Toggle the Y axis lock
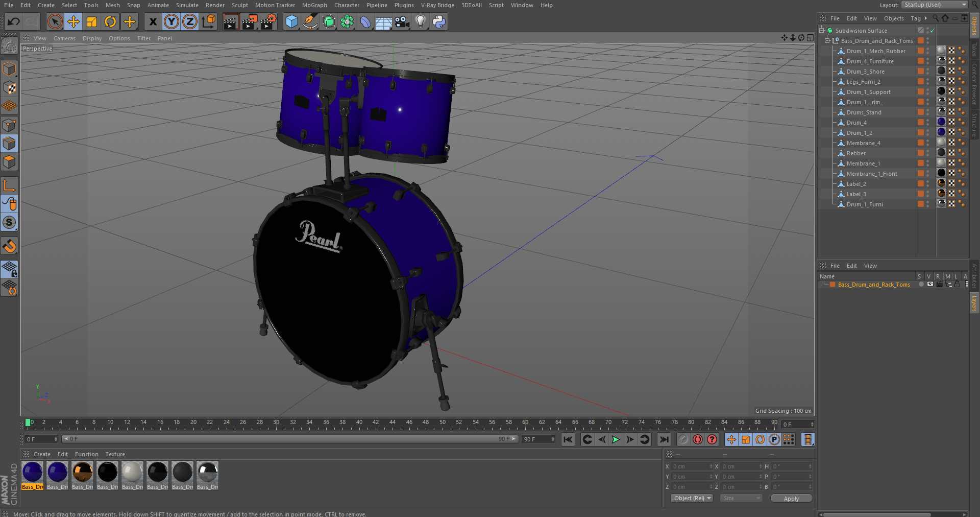Screen dimensions: 980x517 tap(171, 21)
